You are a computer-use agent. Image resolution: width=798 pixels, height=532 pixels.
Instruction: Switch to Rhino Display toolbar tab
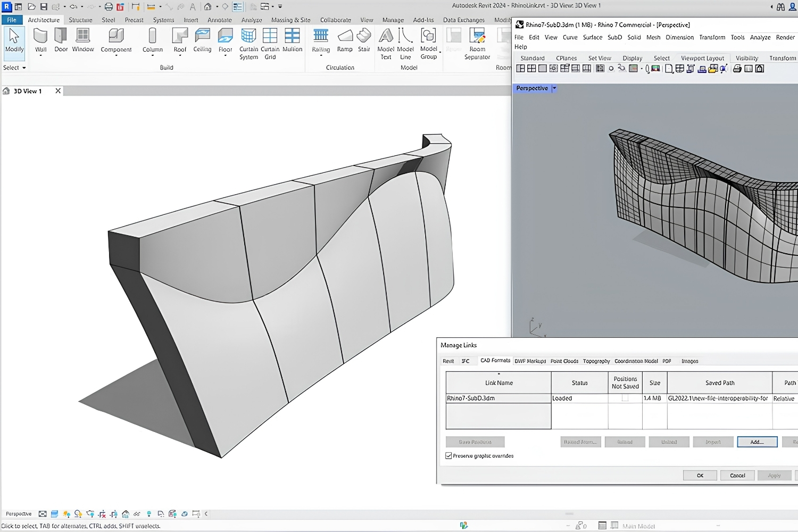tap(633, 58)
